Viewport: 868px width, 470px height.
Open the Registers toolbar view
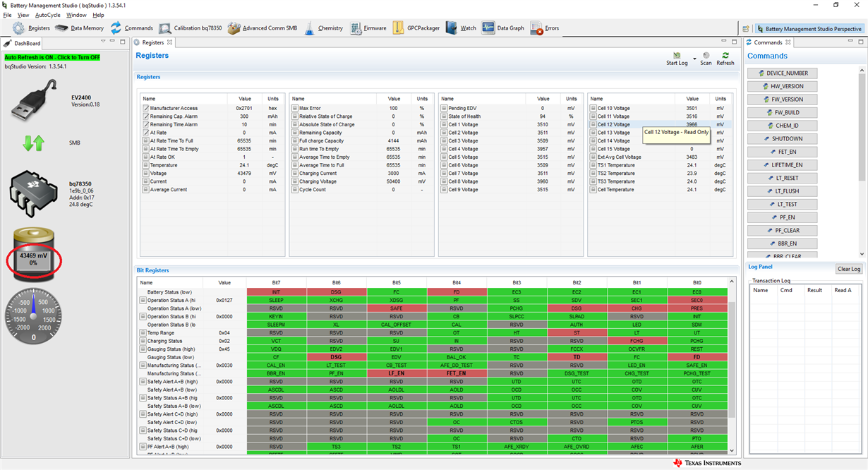[x=32, y=28]
